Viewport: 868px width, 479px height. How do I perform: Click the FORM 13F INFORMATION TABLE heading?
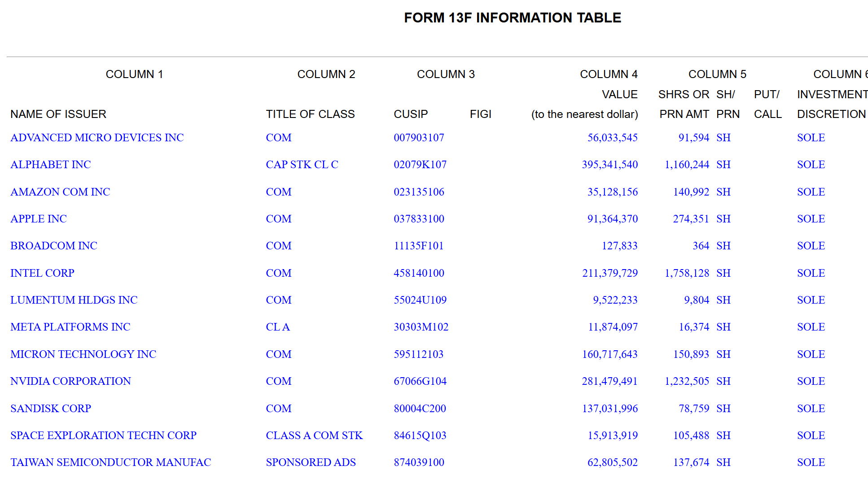513,17
